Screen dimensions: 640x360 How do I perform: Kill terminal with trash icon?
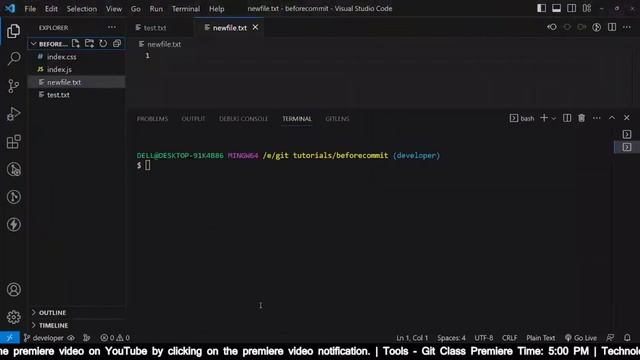coord(582,118)
